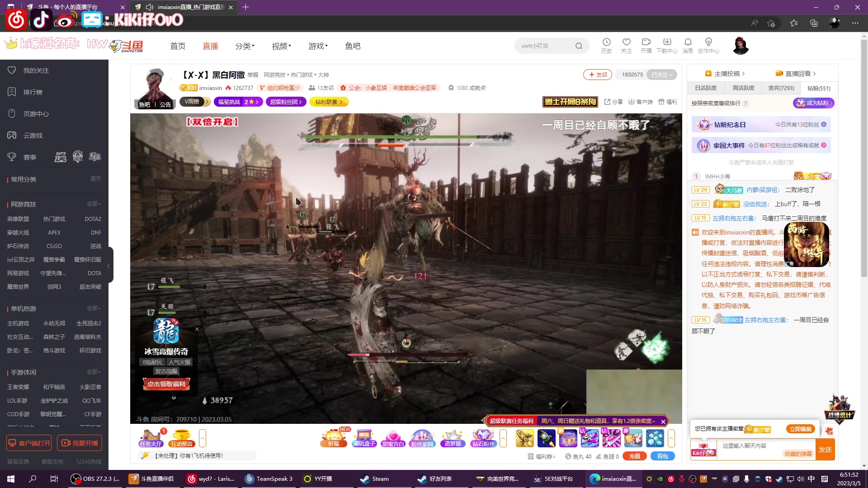868x488 pixels.
Task: Expand the 分类 navigation dropdown
Action: coord(245,46)
